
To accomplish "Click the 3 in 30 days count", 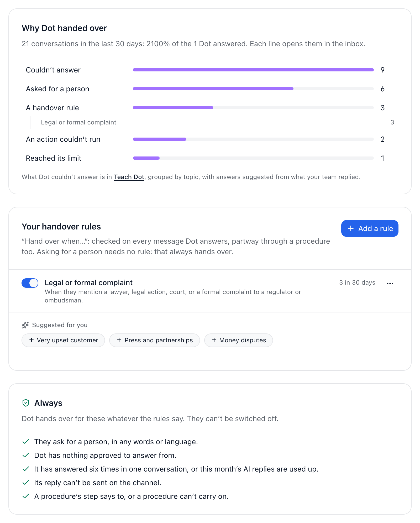I will (357, 283).
